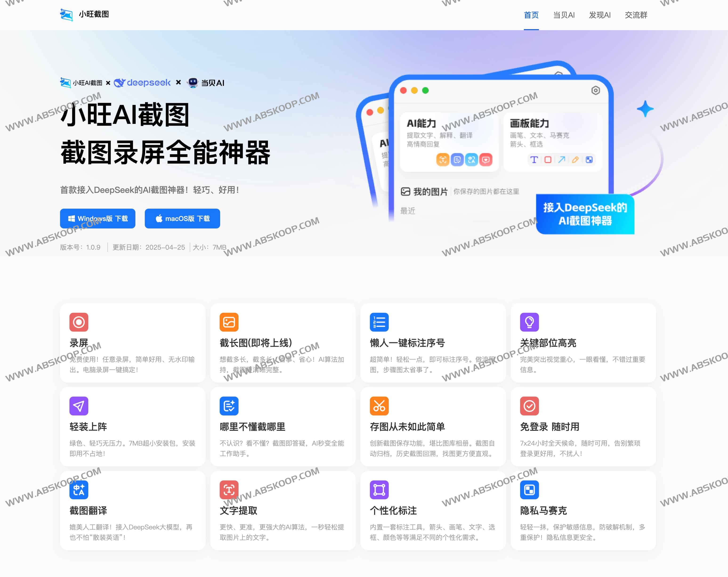The height and width of the screenshot is (577, 728).
Task: Click the 录屏 card title
Action: (79, 343)
